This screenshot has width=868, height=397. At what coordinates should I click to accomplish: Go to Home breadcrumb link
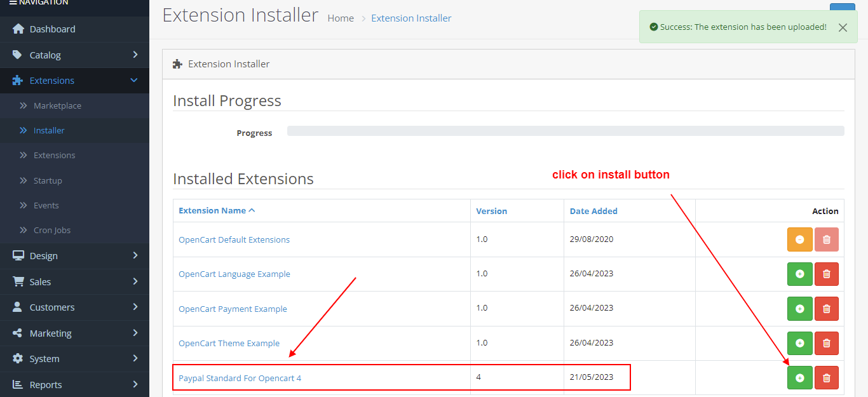click(341, 18)
